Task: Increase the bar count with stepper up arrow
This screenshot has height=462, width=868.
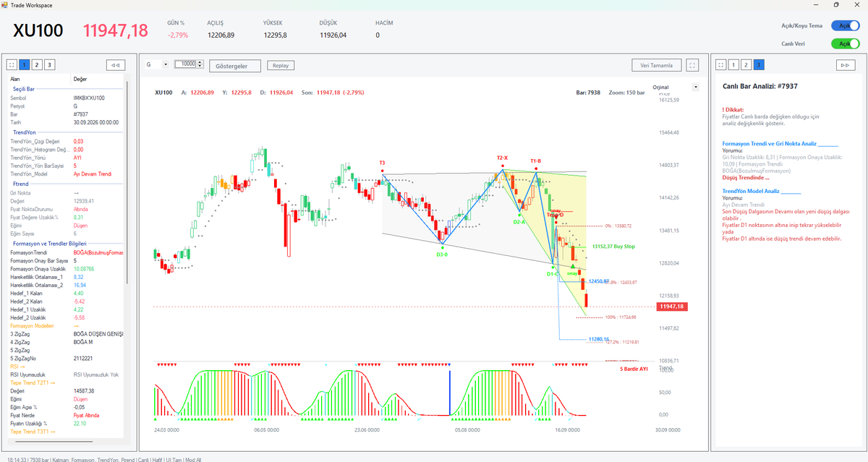Action: [x=199, y=62]
